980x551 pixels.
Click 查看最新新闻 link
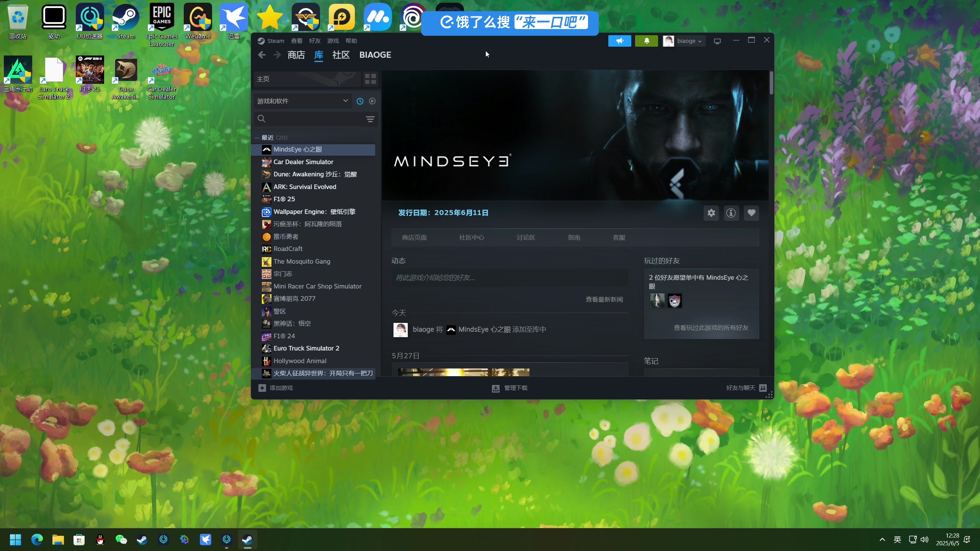click(x=604, y=300)
